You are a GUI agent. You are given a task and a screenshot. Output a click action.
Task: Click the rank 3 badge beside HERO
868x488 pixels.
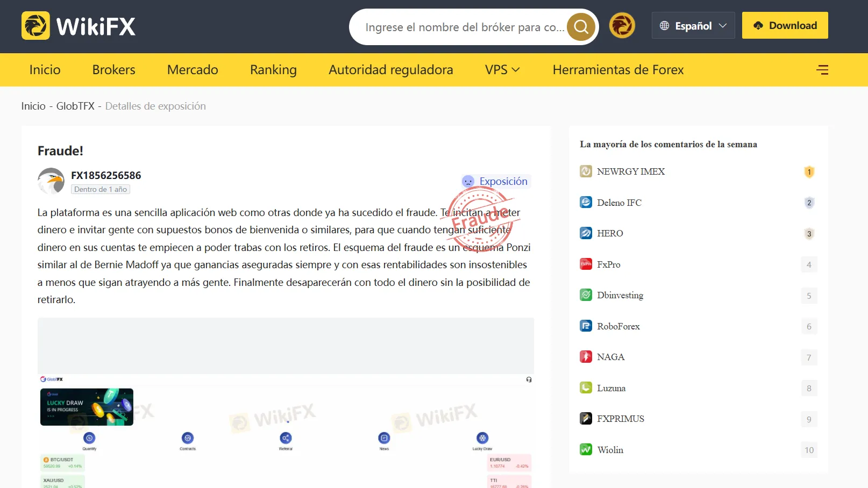809,234
